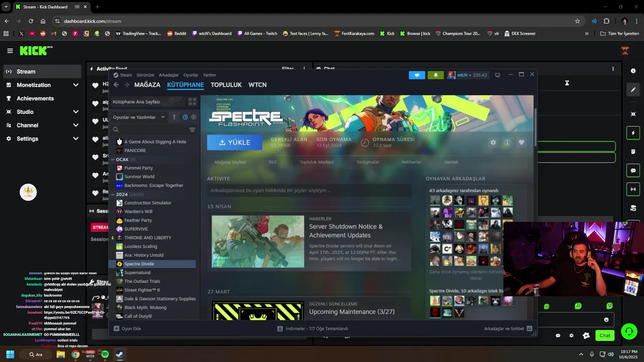Open Spotify from Windows taskbar
The width and height of the screenshot is (644, 362).
(105, 354)
